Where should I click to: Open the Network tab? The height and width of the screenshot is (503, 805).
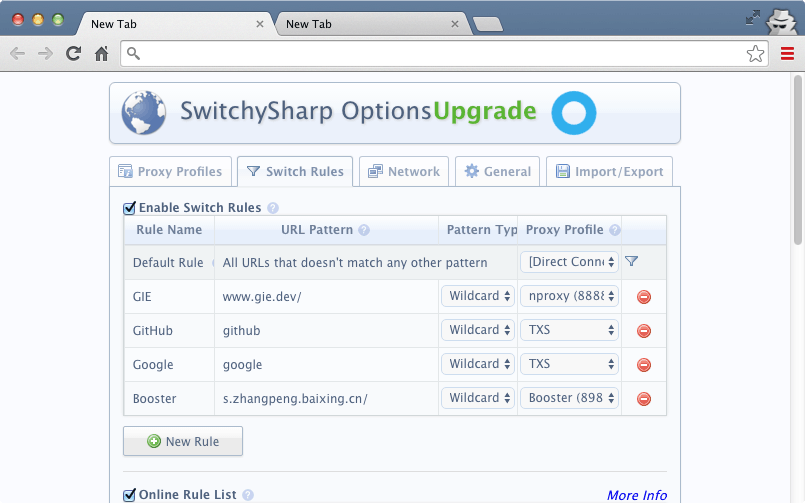click(404, 171)
